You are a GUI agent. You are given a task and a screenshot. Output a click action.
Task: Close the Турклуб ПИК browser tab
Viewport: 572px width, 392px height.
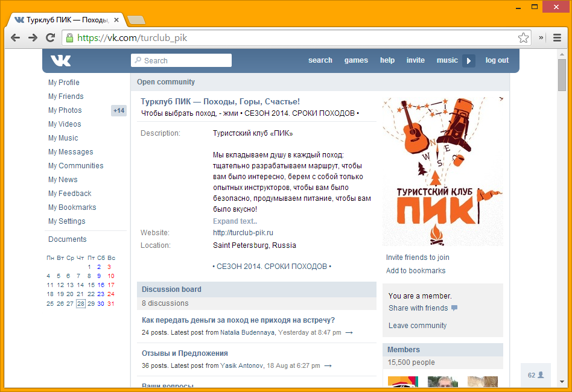[x=116, y=20]
